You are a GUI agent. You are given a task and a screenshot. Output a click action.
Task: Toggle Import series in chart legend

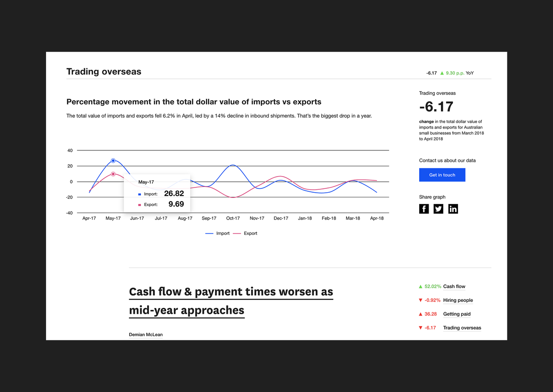pyautogui.click(x=217, y=233)
